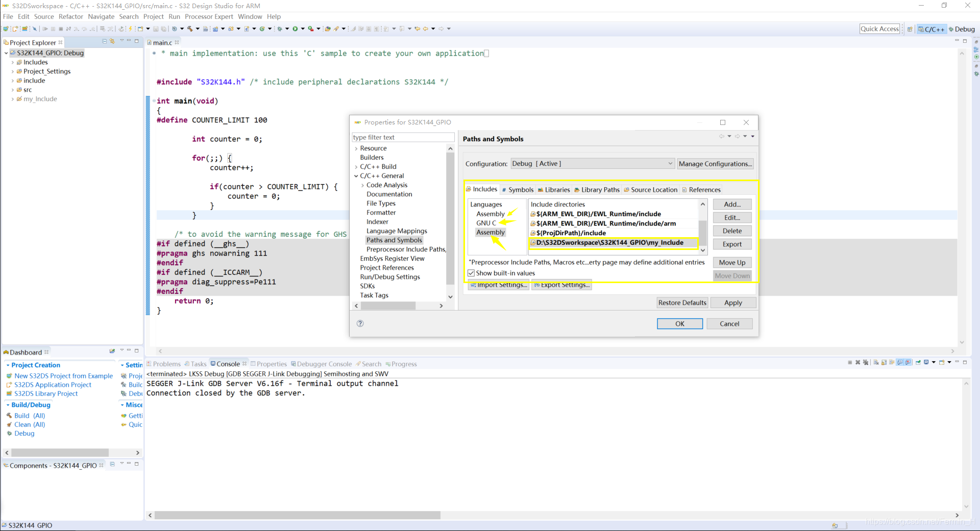
Task: Click the Build hammer icon in toolbar
Action: click(x=190, y=29)
